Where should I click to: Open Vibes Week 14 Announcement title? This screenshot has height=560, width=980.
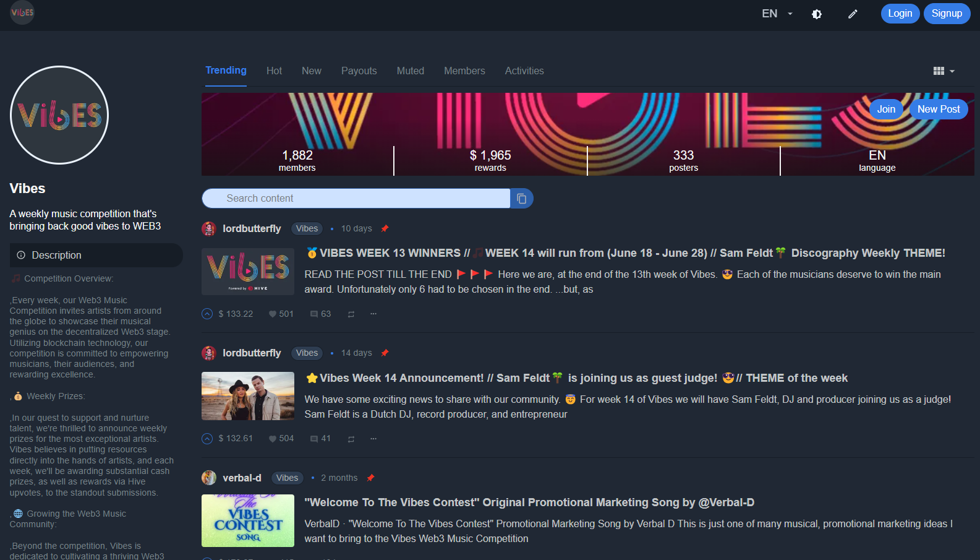577,378
